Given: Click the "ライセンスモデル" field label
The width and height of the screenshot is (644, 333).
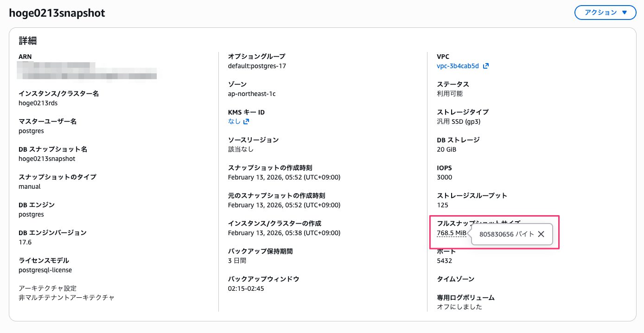Looking at the screenshot, I should tap(44, 261).
